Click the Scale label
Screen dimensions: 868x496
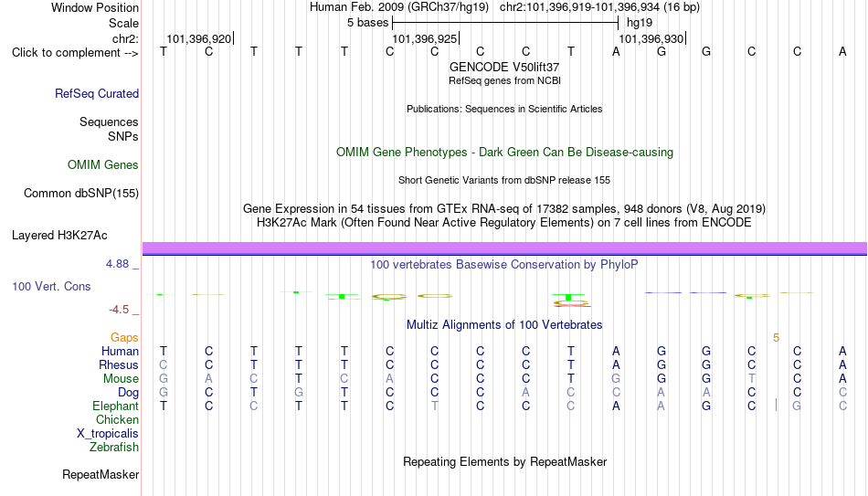(123, 23)
